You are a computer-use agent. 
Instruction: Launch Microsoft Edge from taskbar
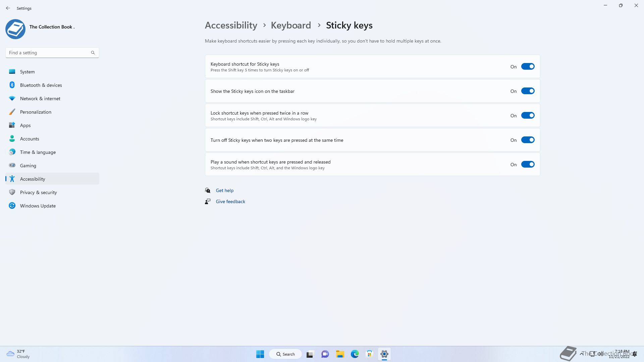click(x=355, y=354)
